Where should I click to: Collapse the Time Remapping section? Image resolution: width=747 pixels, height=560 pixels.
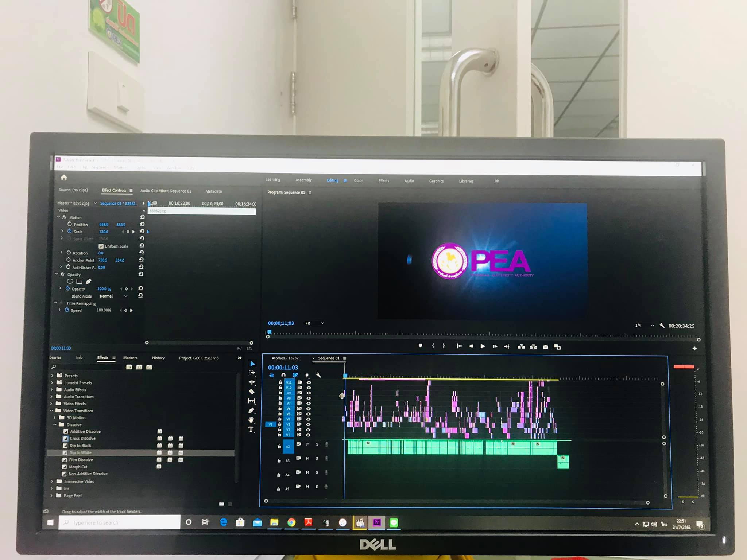coord(55,303)
